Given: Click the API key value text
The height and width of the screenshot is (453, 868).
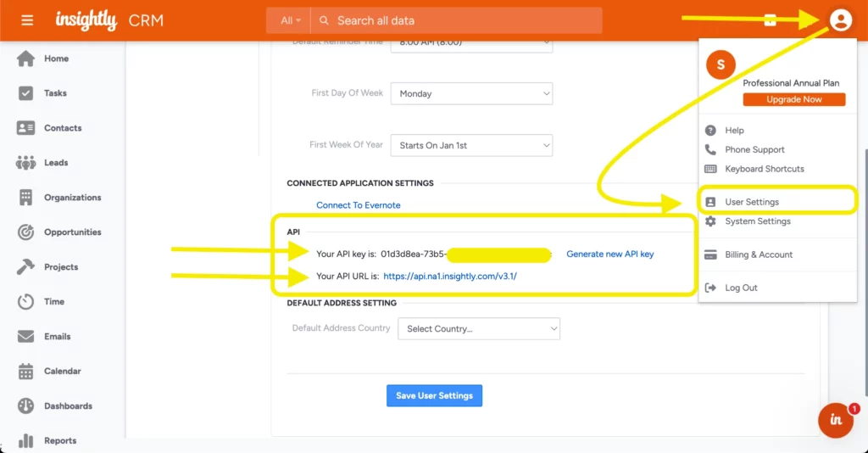Looking at the screenshot, I should (465, 254).
